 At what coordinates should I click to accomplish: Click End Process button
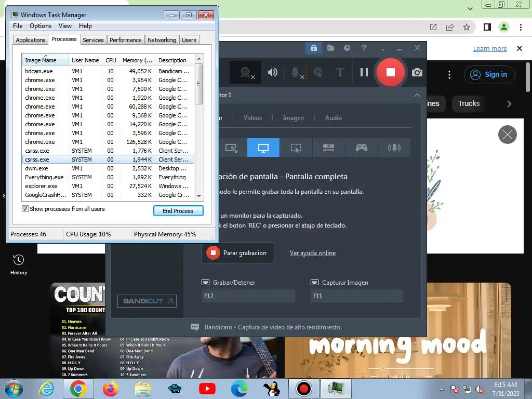(x=178, y=211)
